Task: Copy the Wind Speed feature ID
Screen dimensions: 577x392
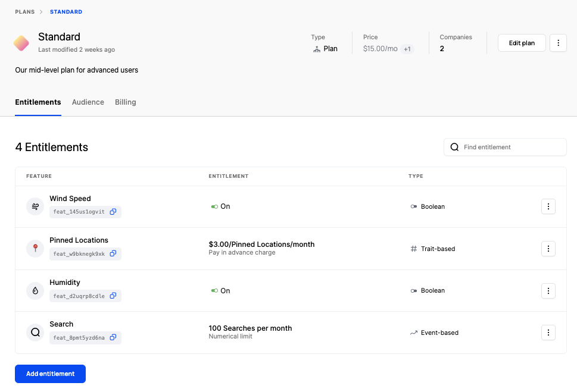Action: [113, 212]
